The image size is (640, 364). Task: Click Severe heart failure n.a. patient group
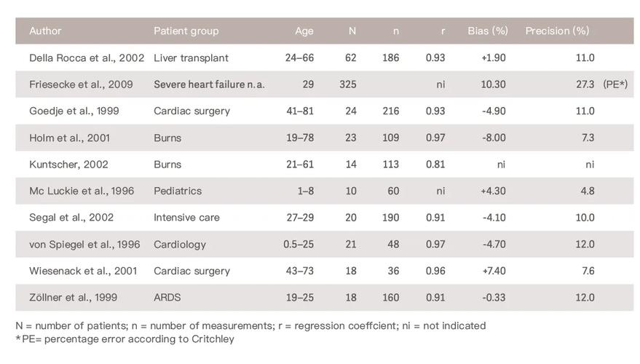pos(209,84)
